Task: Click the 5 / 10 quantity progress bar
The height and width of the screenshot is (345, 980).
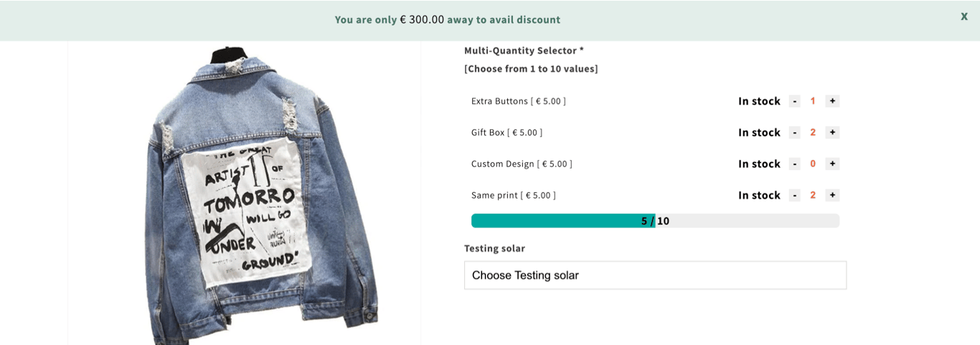Action: click(655, 221)
